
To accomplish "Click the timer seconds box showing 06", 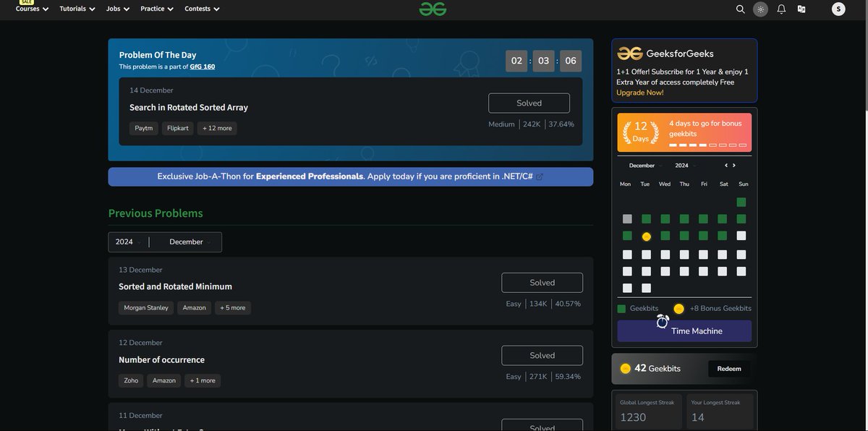I will click(x=571, y=61).
